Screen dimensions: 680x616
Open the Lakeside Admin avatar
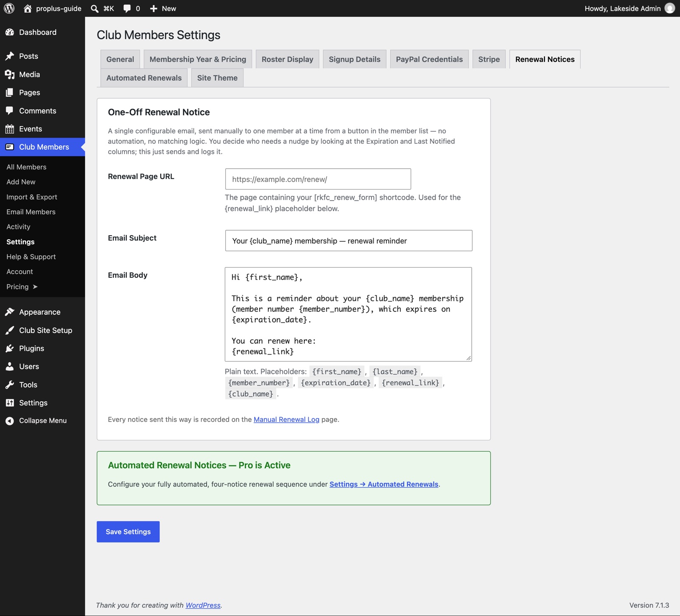point(670,8)
